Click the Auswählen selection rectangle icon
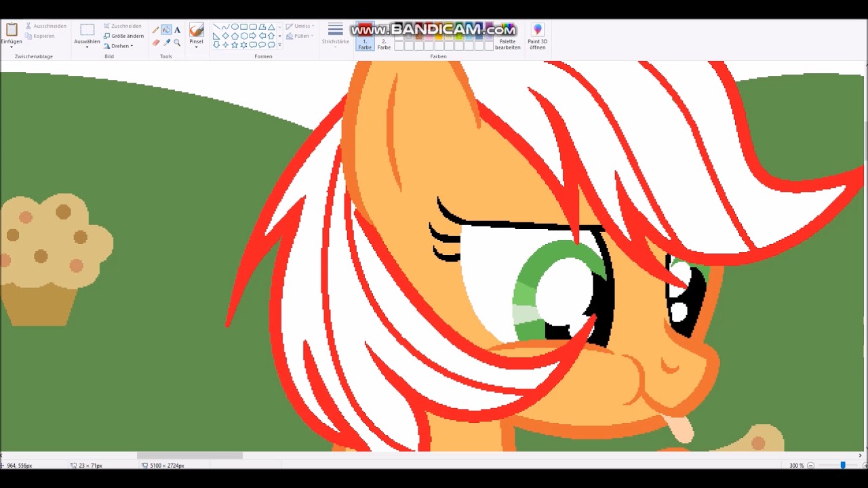The image size is (868, 488). [87, 29]
